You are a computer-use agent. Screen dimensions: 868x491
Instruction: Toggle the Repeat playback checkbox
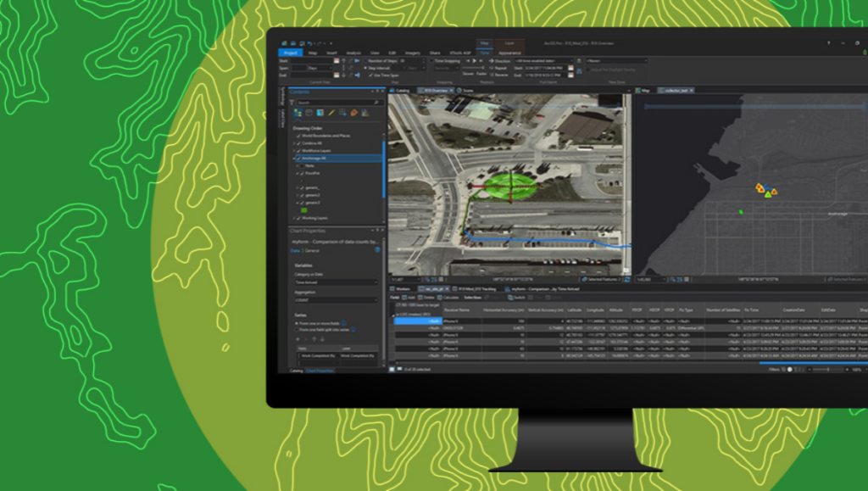[x=498, y=68]
